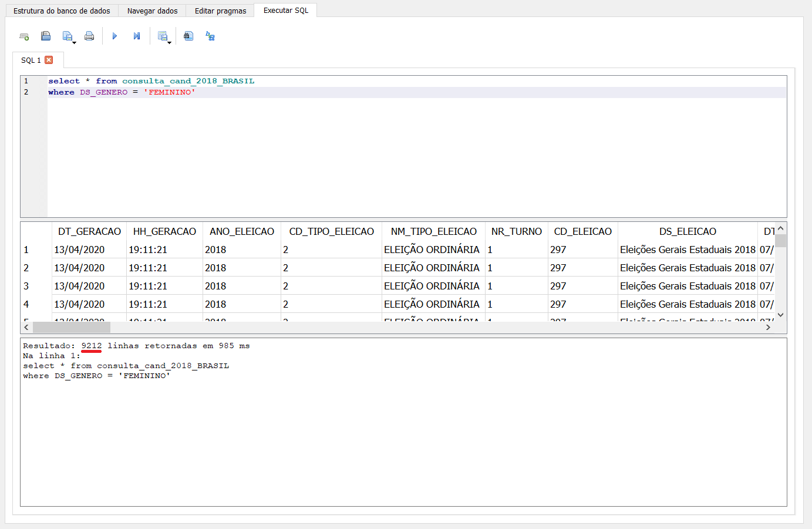Click the find and replace icon
This screenshot has height=529, width=812.
pyautogui.click(x=210, y=36)
